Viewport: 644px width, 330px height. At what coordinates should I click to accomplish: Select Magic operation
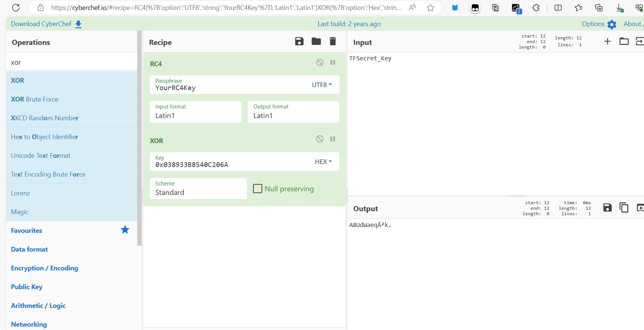tap(71, 212)
